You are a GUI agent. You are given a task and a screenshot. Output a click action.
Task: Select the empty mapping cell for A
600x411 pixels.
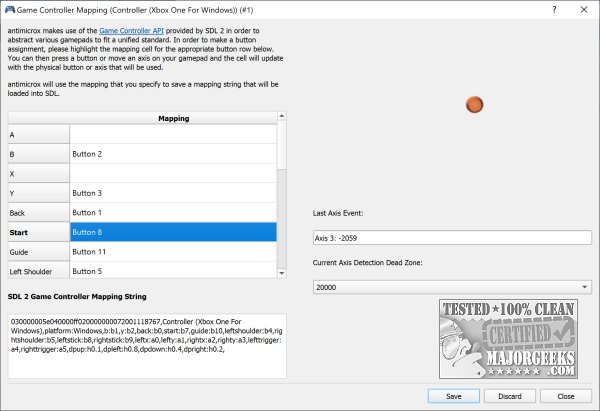[x=173, y=134]
